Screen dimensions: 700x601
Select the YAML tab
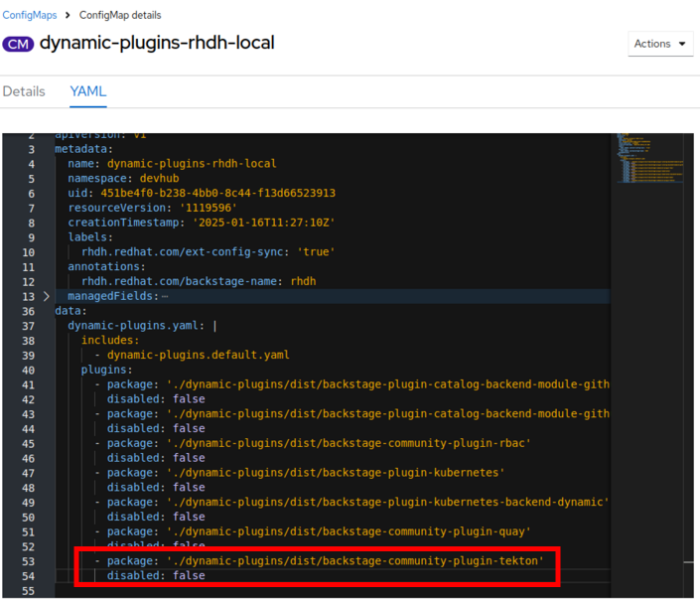[88, 91]
